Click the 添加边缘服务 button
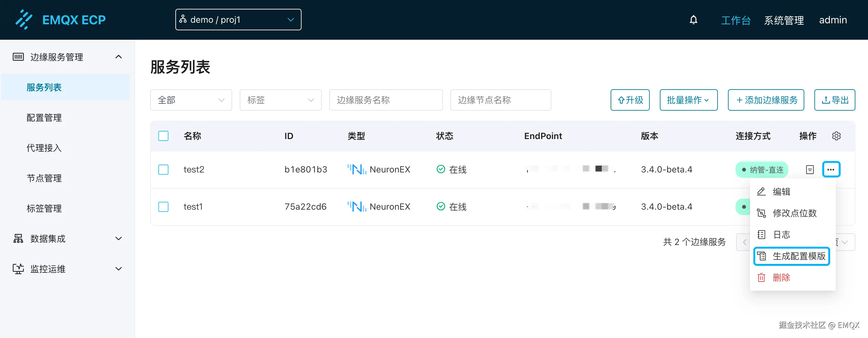This screenshot has width=868, height=338. tap(766, 100)
